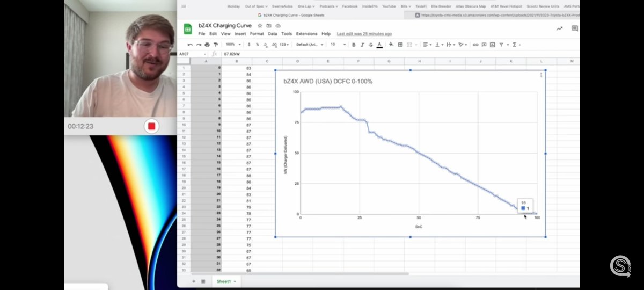Click the print icon
Viewport: 644px width, 290px height.
click(207, 45)
